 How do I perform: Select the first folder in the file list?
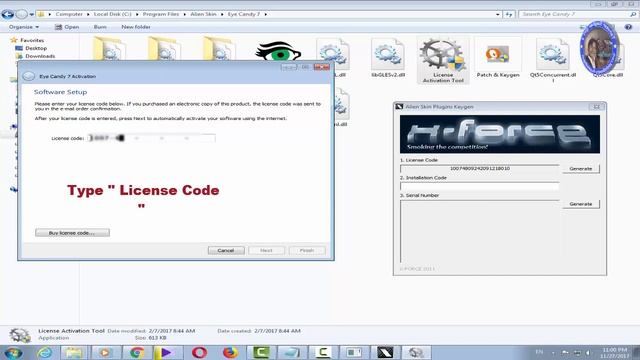pyautogui.click(x=109, y=49)
